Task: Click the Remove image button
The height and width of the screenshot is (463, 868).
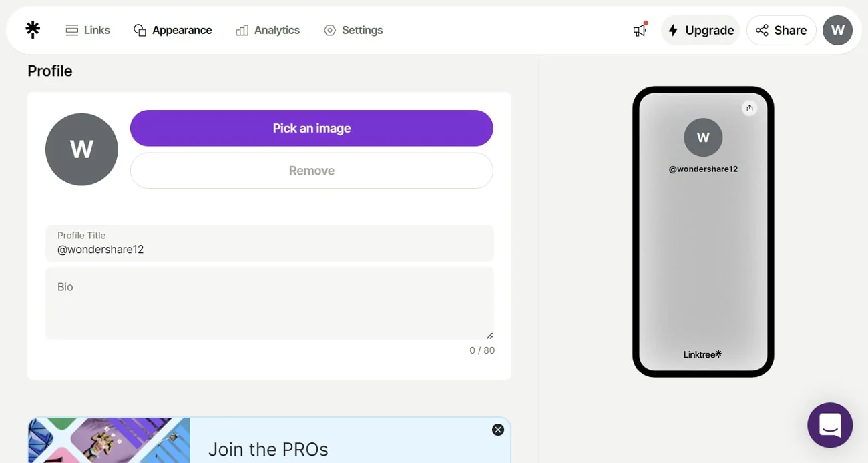Action: (x=311, y=171)
